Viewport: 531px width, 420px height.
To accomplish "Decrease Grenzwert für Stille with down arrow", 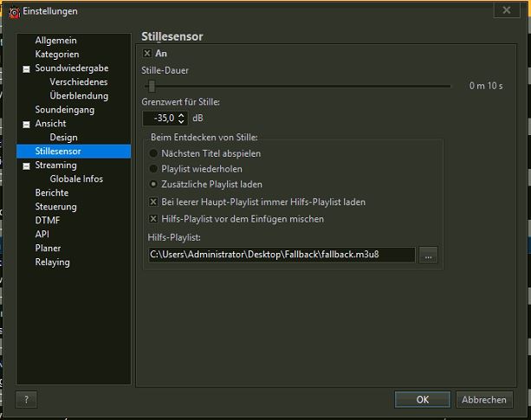I will [182, 121].
